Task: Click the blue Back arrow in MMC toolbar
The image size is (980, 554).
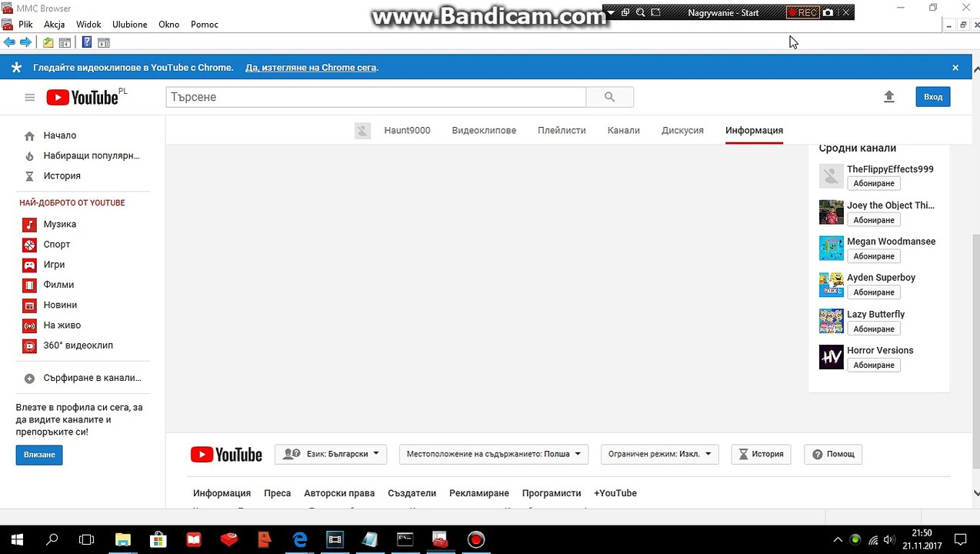Action: point(9,42)
